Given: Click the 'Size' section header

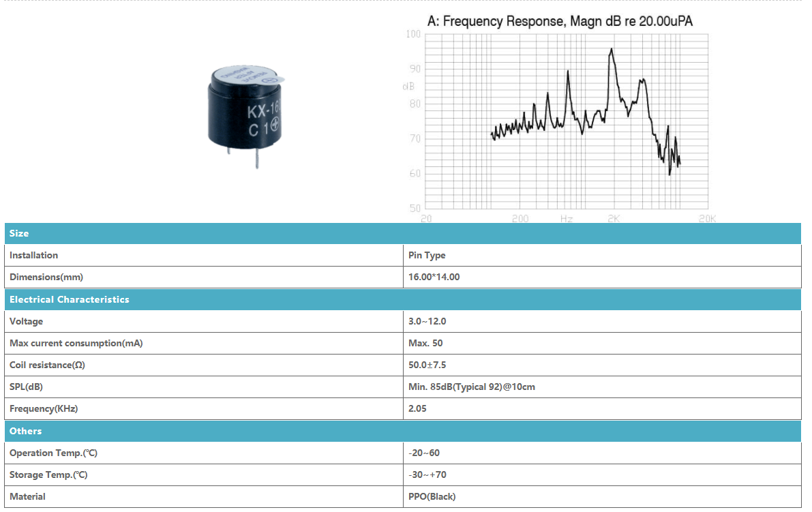Looking at the screenshot, I should click(402, 233).
